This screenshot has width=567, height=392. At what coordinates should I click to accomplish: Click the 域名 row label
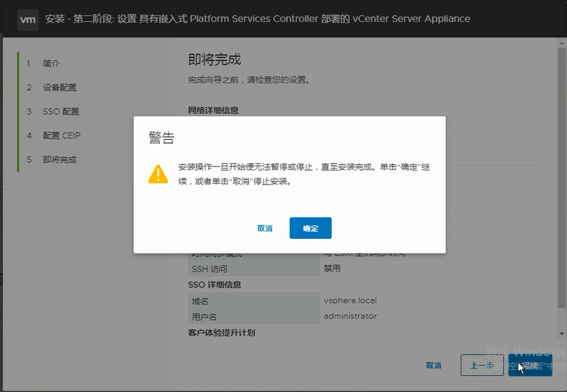(200, 301)
